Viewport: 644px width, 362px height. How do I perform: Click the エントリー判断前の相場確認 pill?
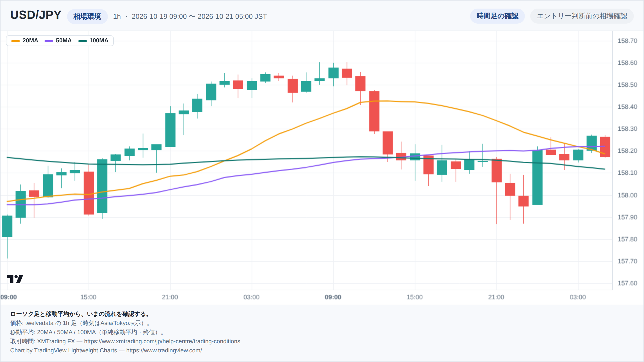[582, 16]
